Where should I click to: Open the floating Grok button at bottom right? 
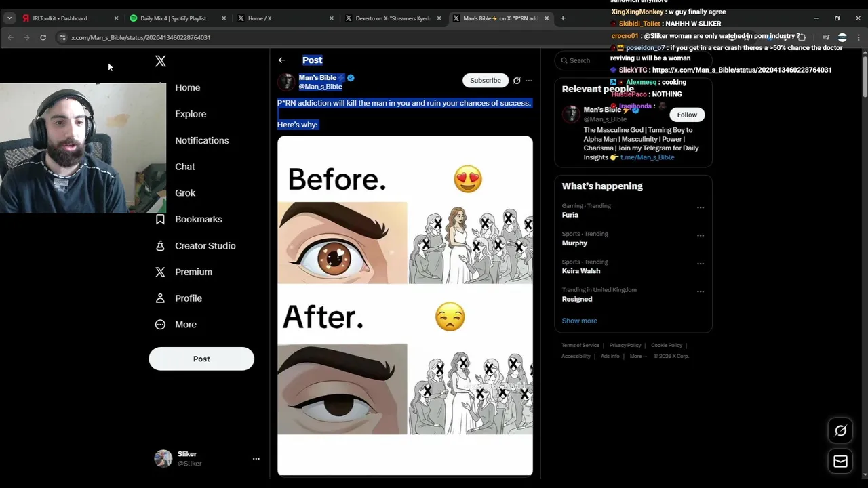click(840, 430)
